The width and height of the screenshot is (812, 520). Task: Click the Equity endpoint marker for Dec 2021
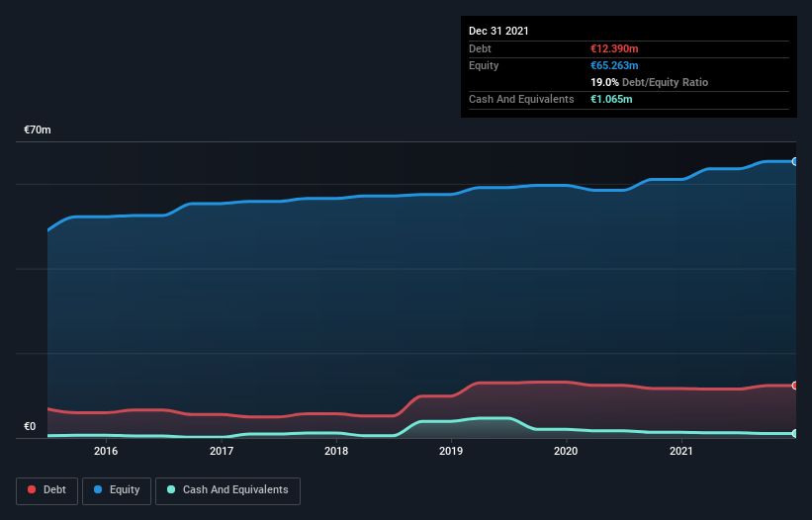click(794, 162)
